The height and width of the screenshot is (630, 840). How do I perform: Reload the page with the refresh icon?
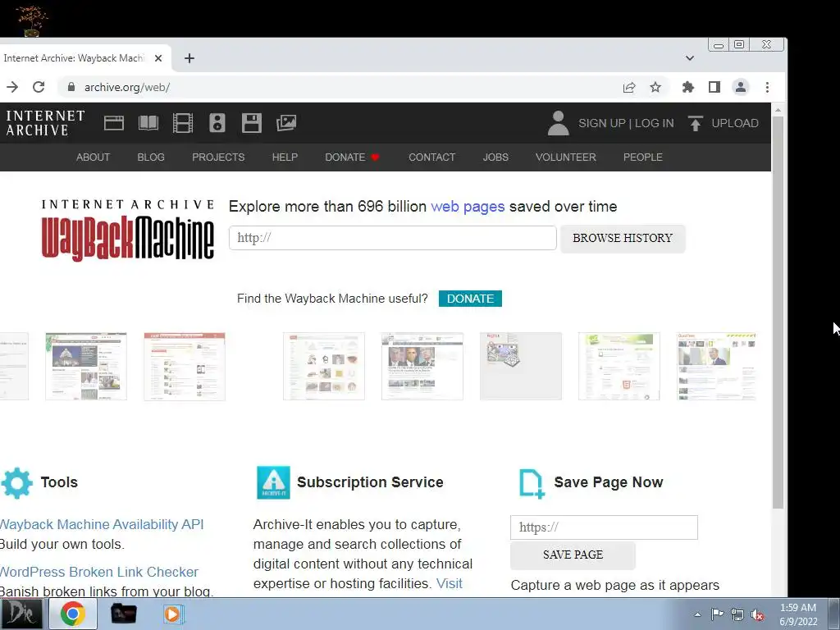point(39,87)
